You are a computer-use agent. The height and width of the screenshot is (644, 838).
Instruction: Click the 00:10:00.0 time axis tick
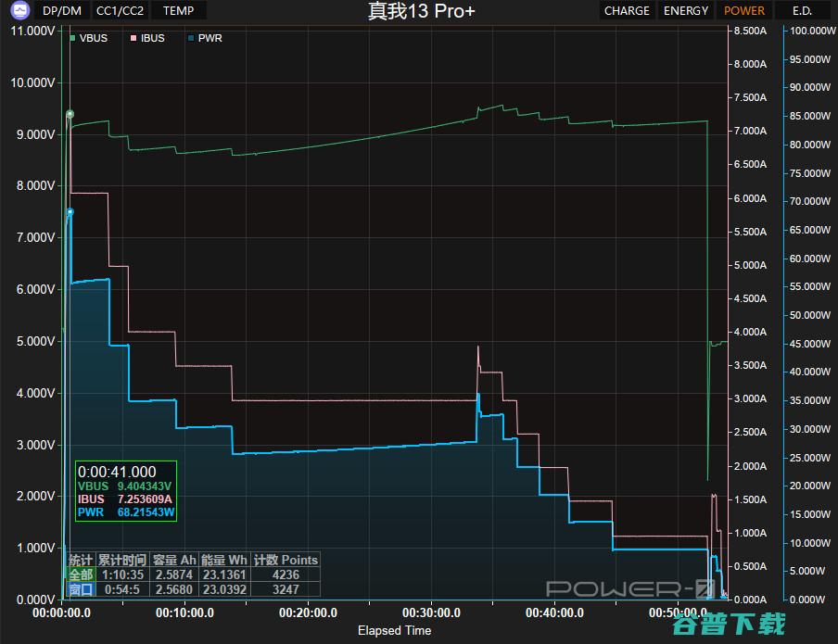click(x=184, y=613)
